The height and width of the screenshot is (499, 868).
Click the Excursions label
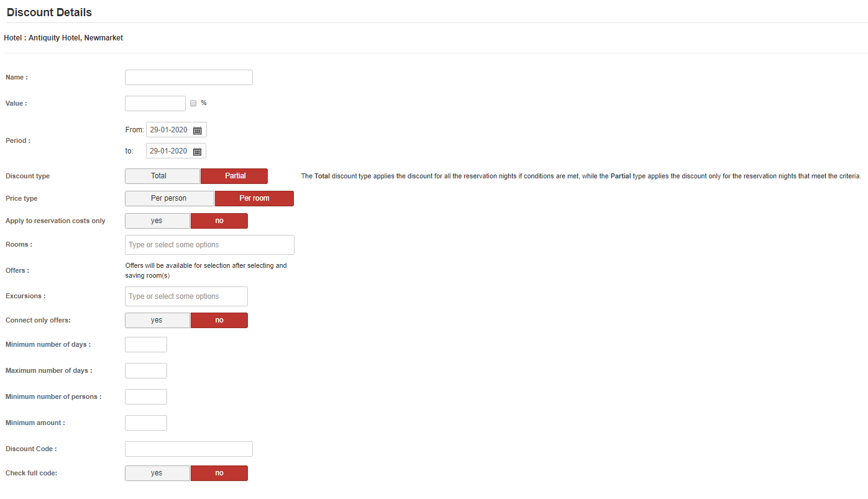(x=25, y=296)
